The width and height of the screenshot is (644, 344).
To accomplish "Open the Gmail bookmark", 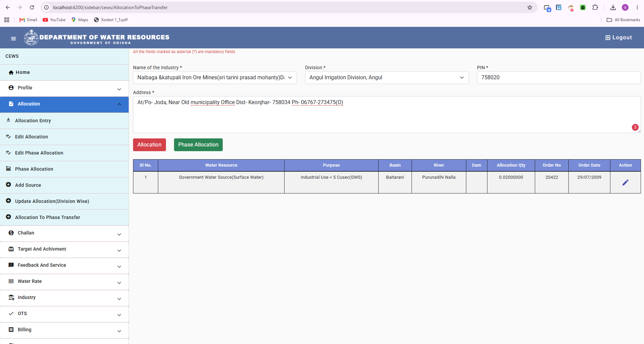I will (x=28, y=20).
